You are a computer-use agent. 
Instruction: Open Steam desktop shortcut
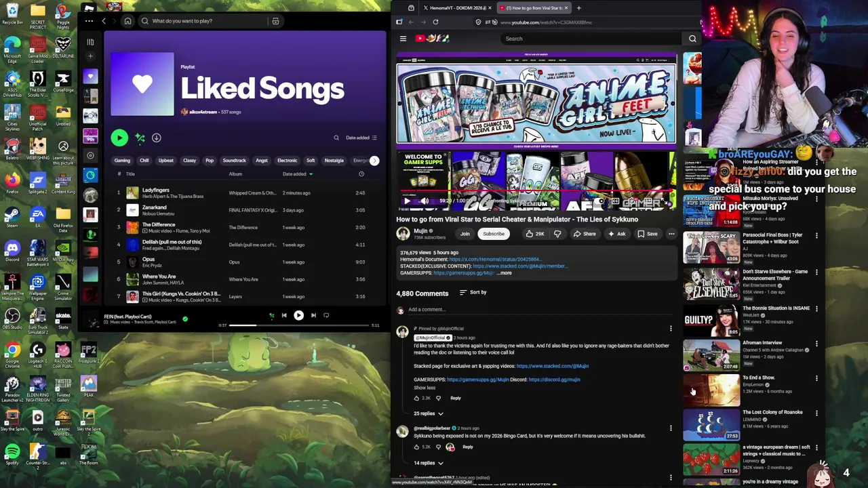(x=12, y=217)
